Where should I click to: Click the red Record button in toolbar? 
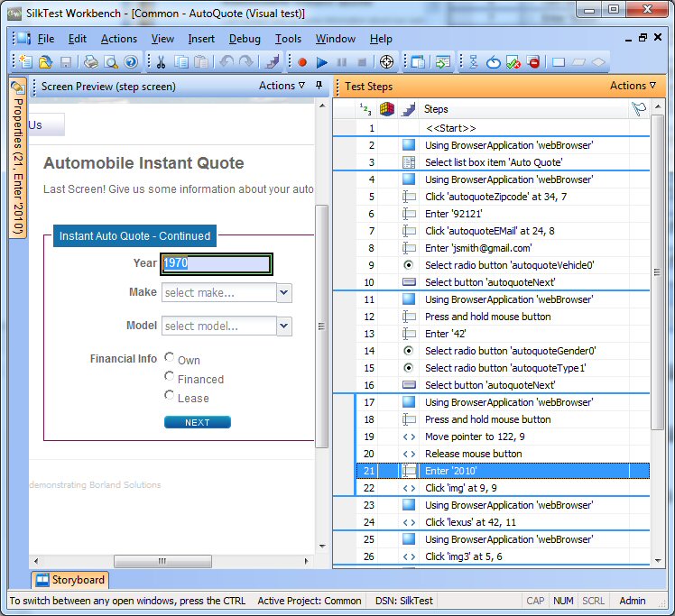[302, 62]
